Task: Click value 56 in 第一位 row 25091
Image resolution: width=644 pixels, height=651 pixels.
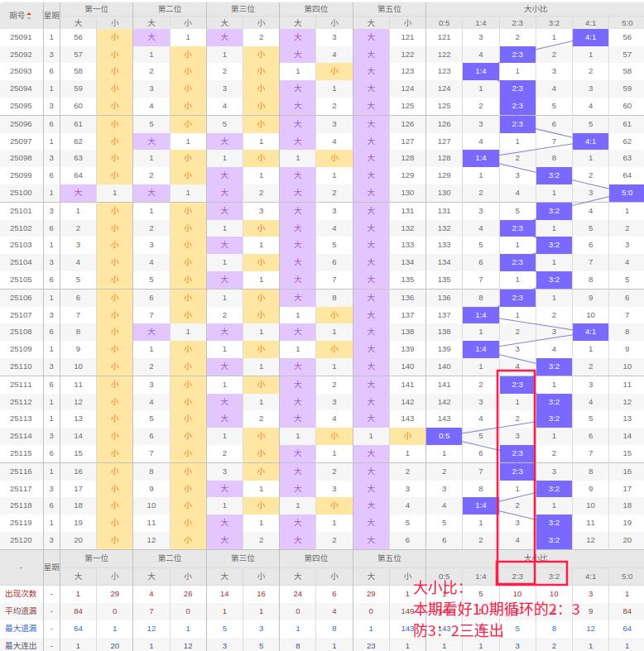Action: coord(78,37)
